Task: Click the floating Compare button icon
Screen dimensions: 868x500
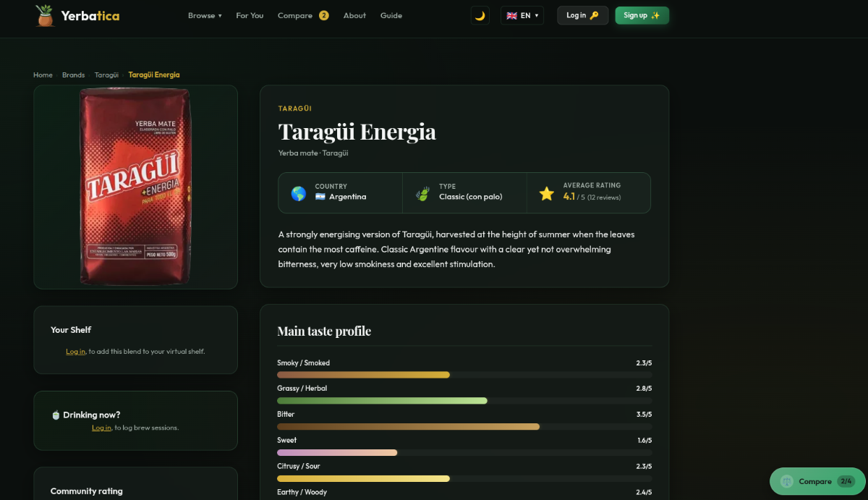Action: click(787, 481)
